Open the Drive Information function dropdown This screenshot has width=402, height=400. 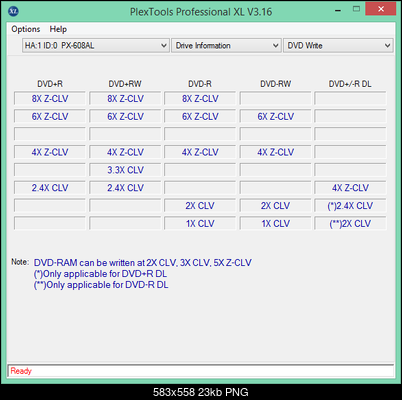coord(226,45)
